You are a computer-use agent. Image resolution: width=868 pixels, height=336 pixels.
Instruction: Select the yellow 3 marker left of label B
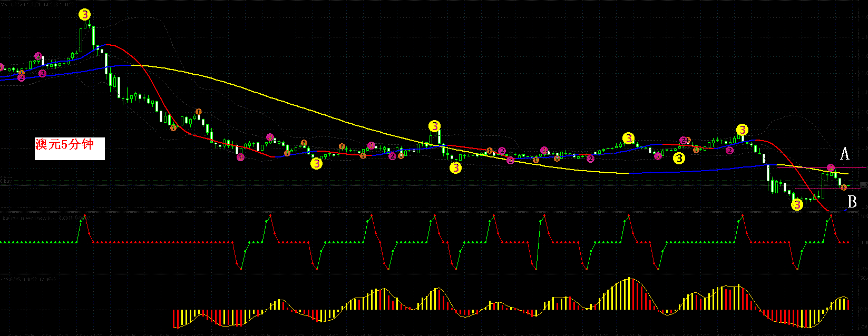click(797, 204)
